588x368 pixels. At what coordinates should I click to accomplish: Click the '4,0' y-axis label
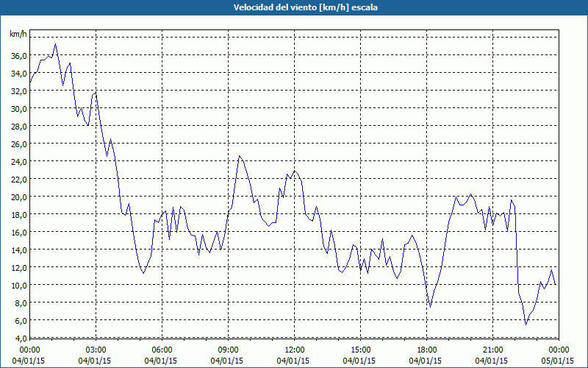click(21, 338)
